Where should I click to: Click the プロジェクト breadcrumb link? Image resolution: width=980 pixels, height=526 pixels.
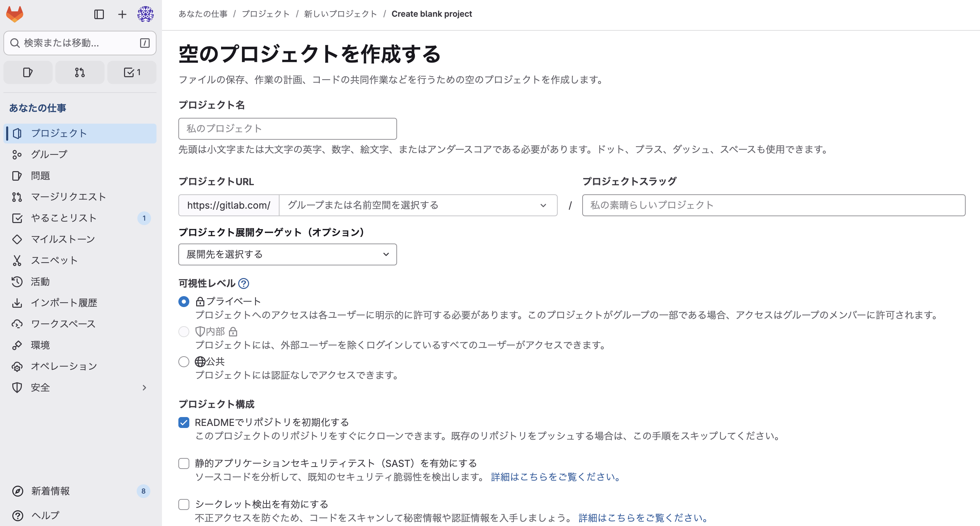point(266,14)
